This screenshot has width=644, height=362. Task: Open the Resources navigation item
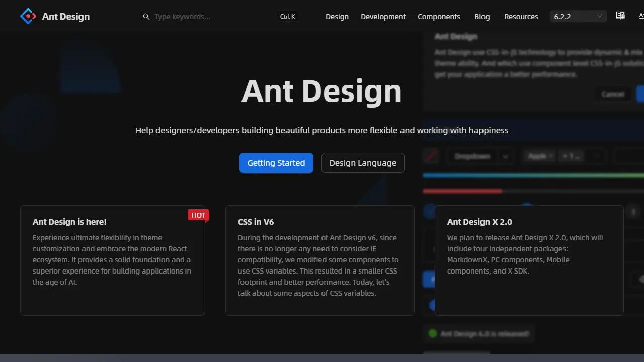tap(521, 17)
